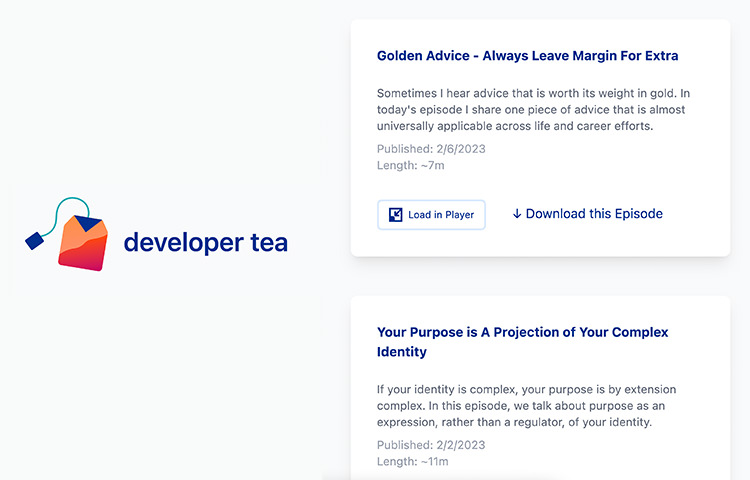Screen dimensions: 750x480
Task: Select the 'Length: ~11m' text
Action: click(x=413, y=461)
